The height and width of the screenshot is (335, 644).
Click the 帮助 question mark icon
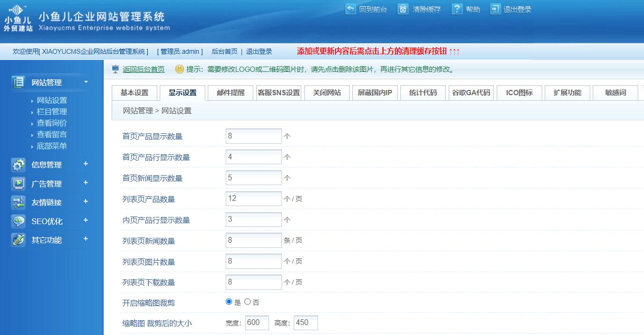(457, 9)
